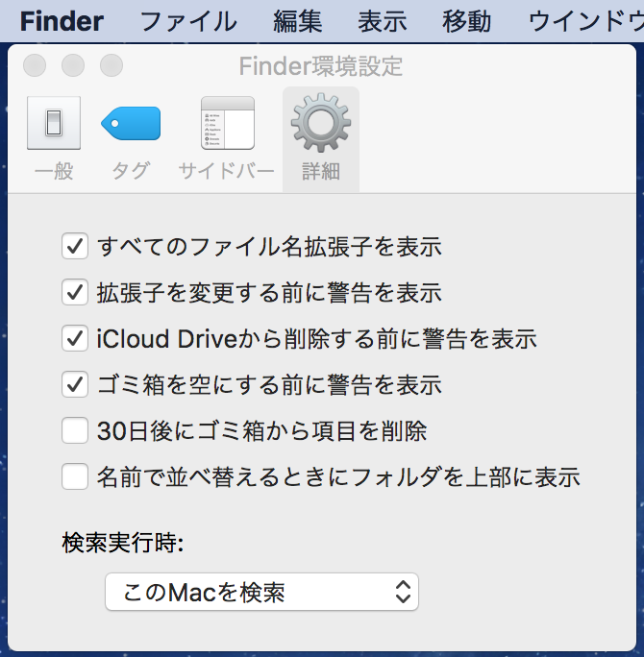Open the ファイル menu
The height and width of the screenshot is (657, 644).
tap(188, 21)
